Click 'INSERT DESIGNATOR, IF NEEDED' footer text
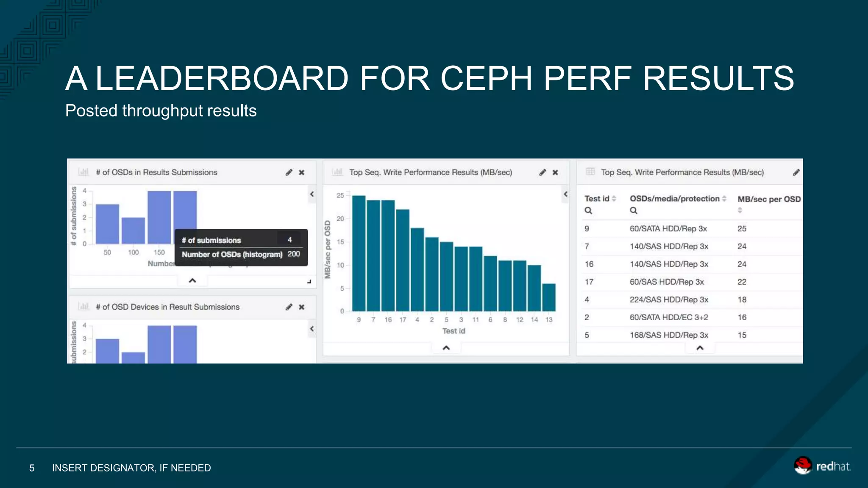 131,468
